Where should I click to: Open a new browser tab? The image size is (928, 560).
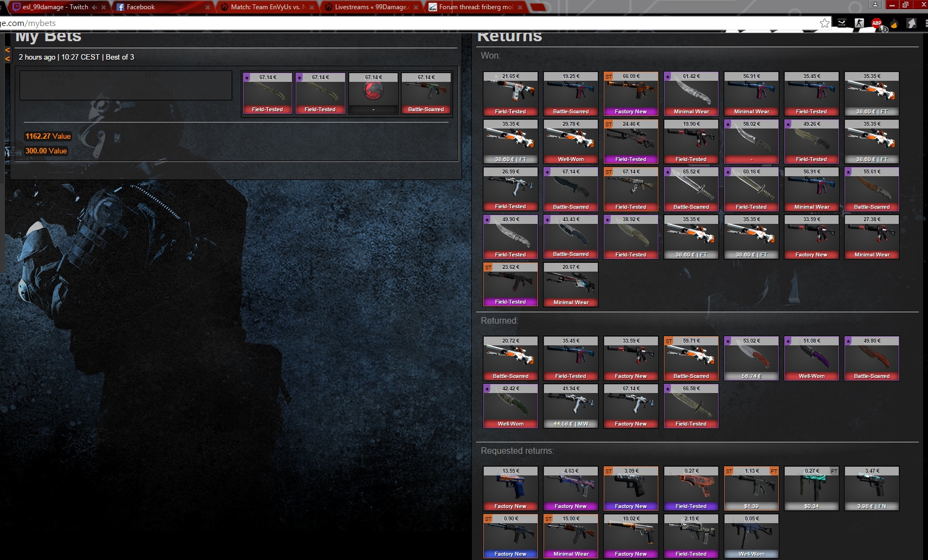pyautogui.click(x=537, y=7)
